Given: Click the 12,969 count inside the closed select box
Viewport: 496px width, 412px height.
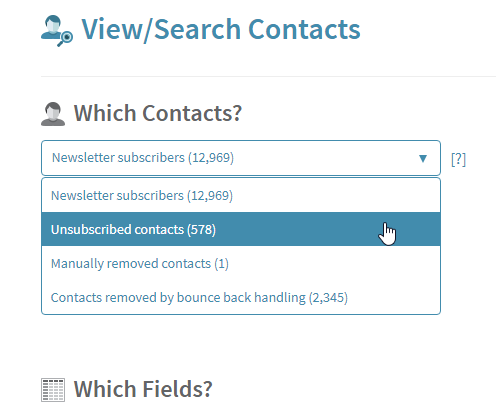Looking at the screenshot, I should pos(211,158).
